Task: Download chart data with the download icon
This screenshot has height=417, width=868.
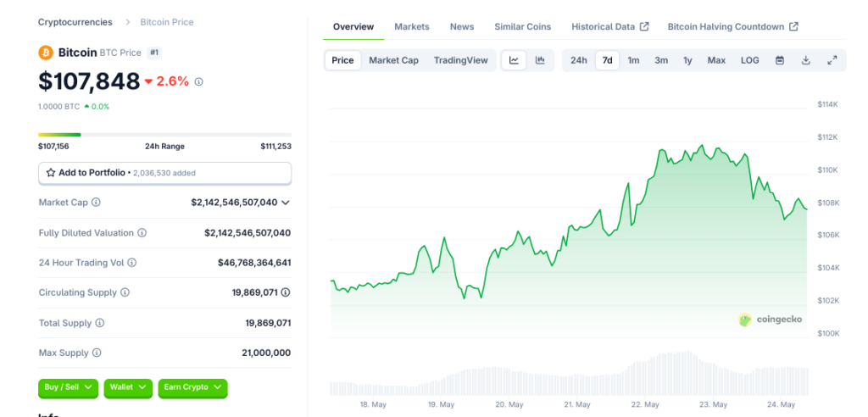Action: tap(806, 60)
